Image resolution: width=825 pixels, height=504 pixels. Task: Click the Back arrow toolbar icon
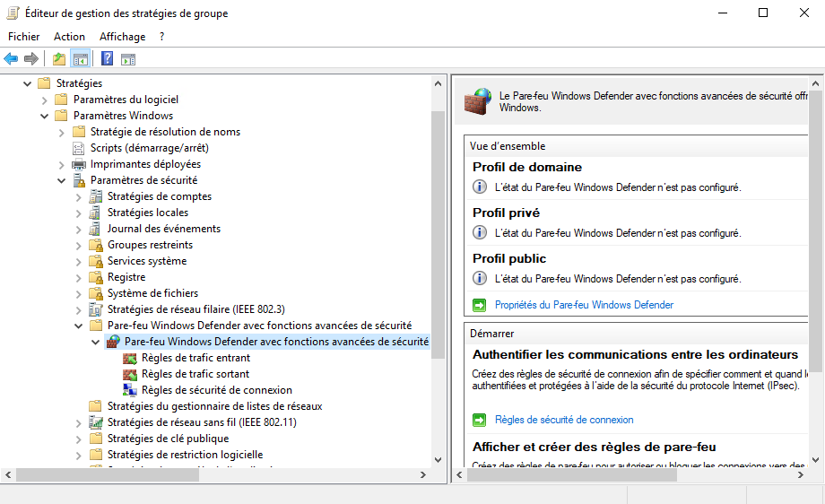coord(11,59)
